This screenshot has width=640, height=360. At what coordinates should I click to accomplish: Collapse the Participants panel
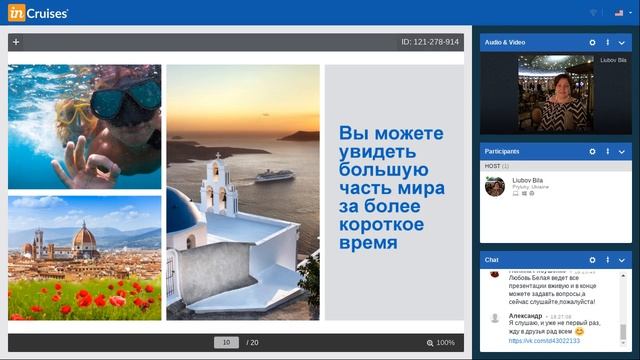[622, 152]
